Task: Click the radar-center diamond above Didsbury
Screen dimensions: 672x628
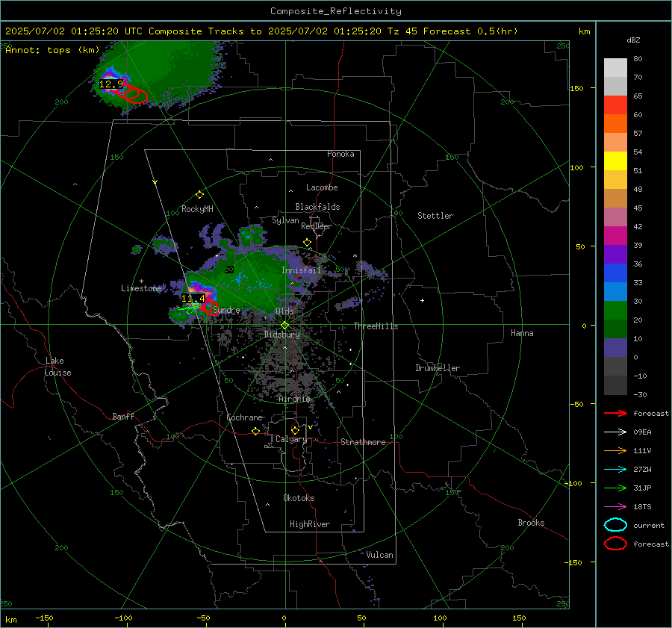Action: click(284, 326)
